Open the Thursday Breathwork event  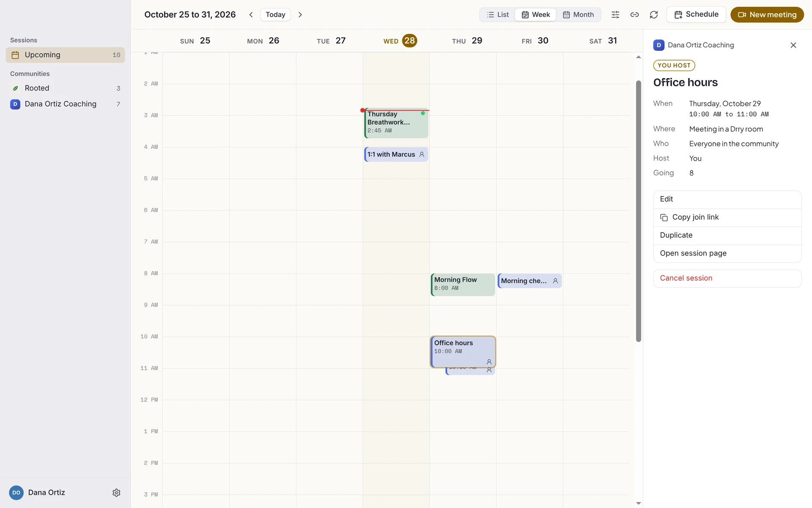(x=396, y=123)
